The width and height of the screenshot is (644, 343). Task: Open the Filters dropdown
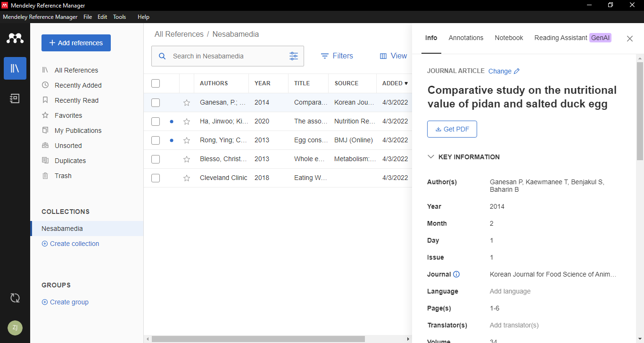pos(337,56)
